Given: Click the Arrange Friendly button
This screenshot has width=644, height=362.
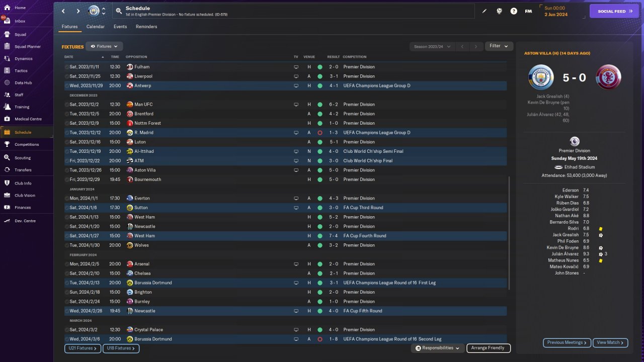Looking at the screenshot, I should pos(488,348).
